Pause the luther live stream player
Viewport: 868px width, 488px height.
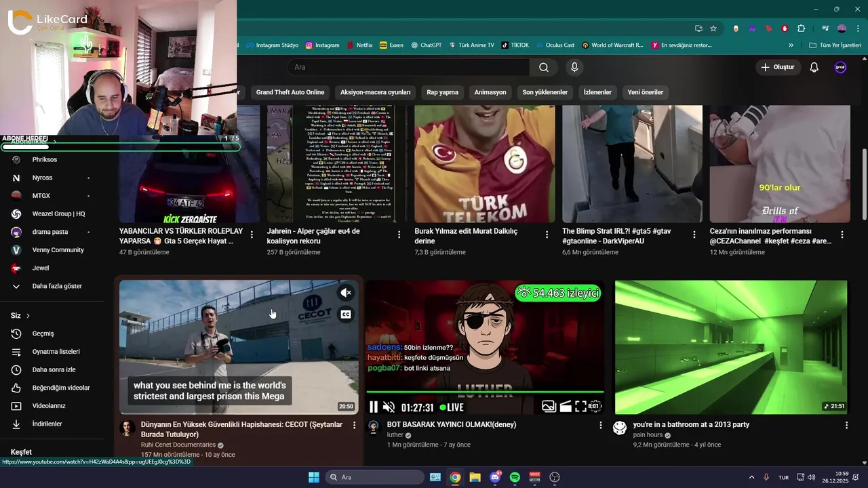(373, 407)
